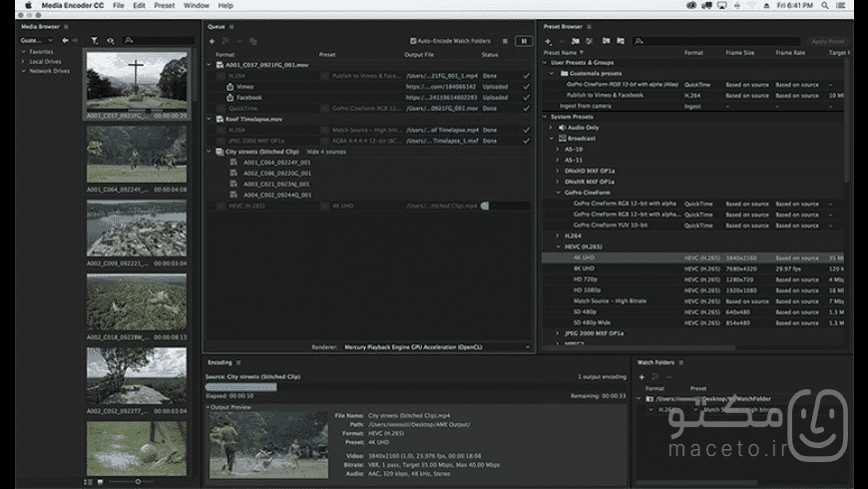Select the A001_C037_0921FG thumbnail with cross

[137, 82]
